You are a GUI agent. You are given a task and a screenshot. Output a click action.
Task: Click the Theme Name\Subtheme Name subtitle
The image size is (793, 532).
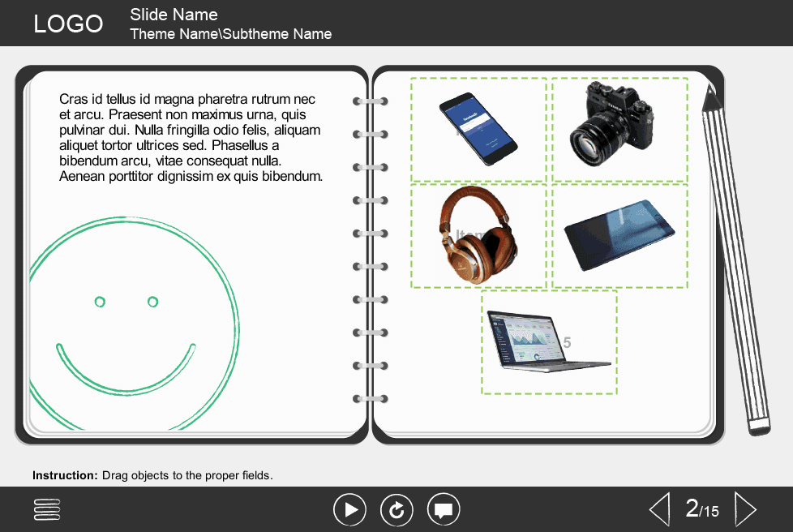pos(231,34)
